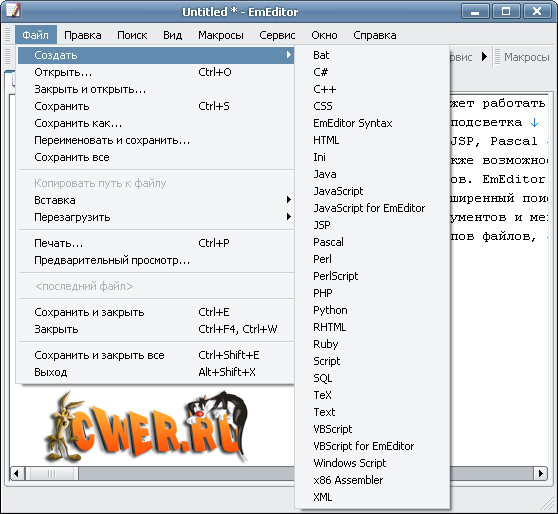Viewport: 558px width, 514px height.
Task: Create new Text document
Action: [x=372, y=412]
